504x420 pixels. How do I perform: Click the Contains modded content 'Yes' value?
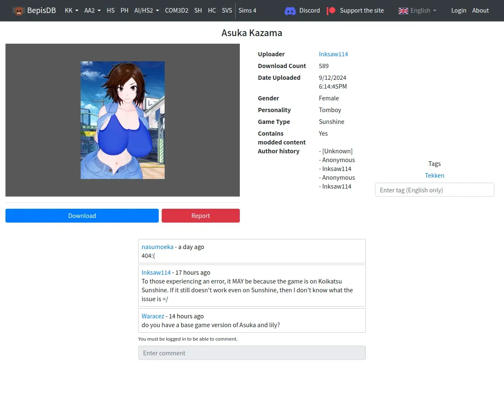coord(323,134)
